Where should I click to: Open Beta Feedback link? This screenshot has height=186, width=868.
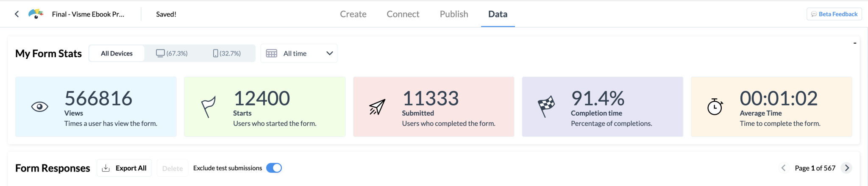coord(834,14)
